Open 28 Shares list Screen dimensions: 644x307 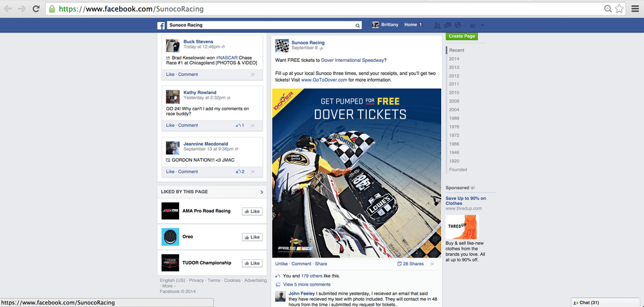click(411, 264)
